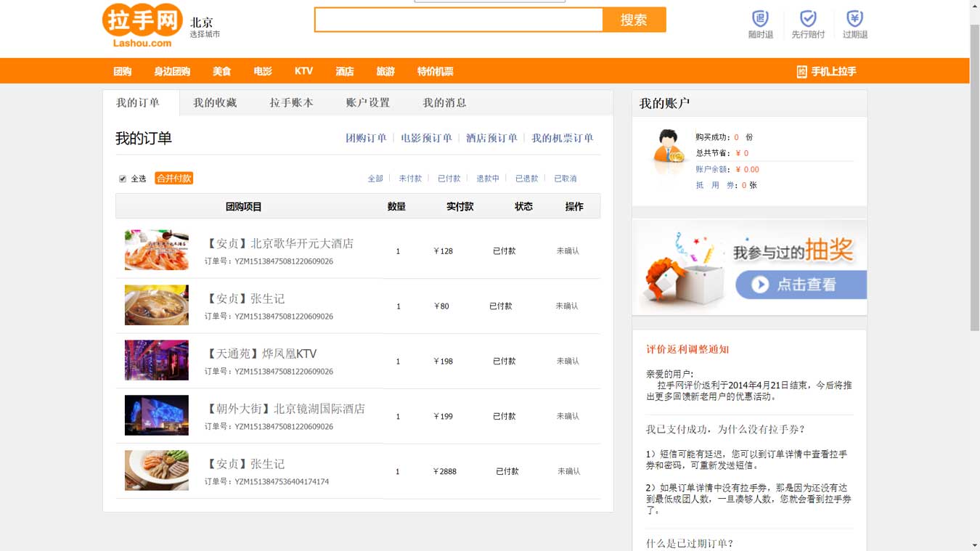Open 烨凤凰KTV order thumbnail
Screen dimensions: 980x551
[157, 360]
